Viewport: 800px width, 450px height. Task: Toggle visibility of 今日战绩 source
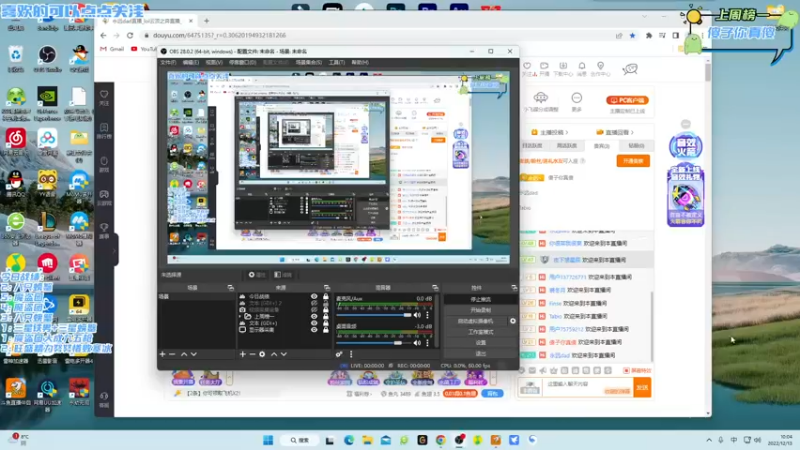(x=314, y=296)
